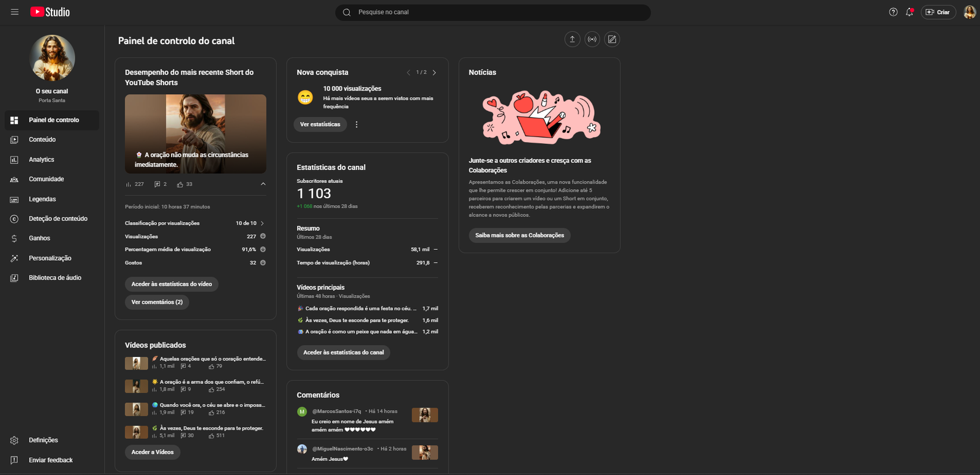Viewport: 980px width, 475px height.
Task: Open Definições settings
Action: [52, 440]
